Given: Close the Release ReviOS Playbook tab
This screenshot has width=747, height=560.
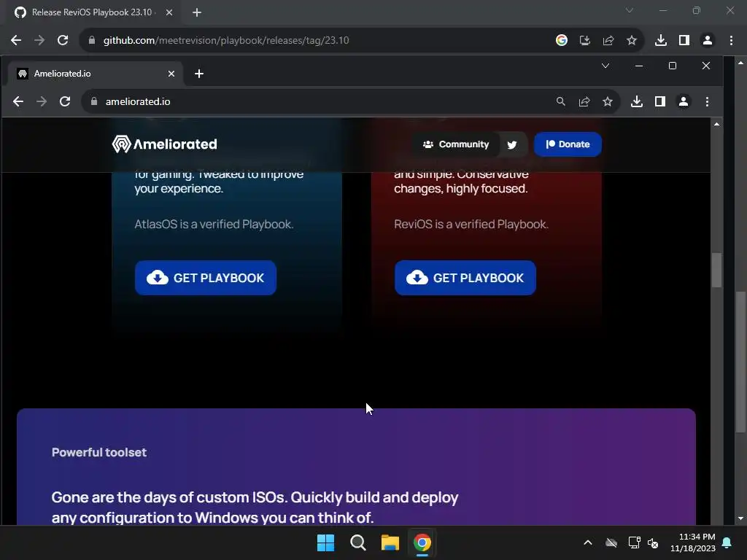Looking at the screenshot, I should click(x=169, y=12).
